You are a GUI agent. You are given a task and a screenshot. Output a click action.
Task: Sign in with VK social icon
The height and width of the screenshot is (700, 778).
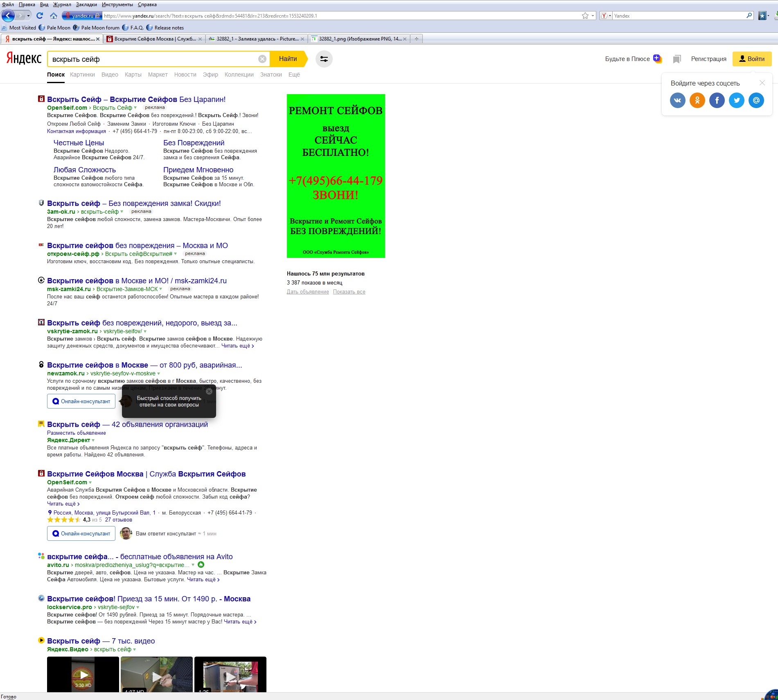pyautogui.click(x=677, y=100)
